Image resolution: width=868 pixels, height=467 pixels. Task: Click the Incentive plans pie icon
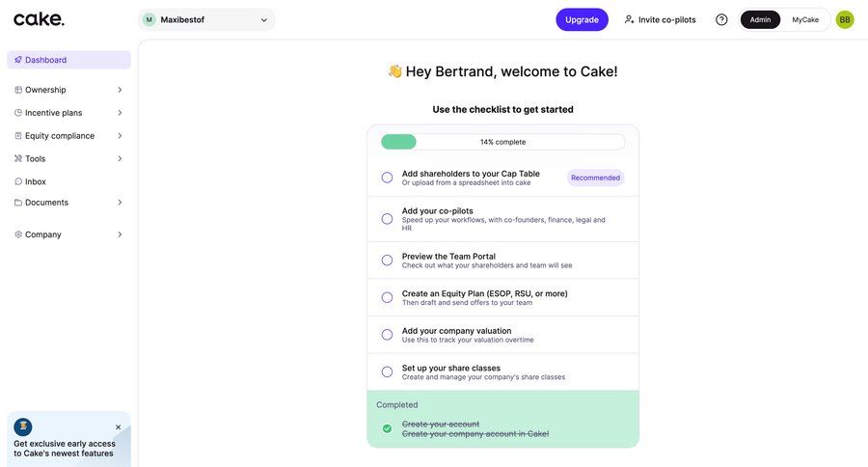pos(18,113)
